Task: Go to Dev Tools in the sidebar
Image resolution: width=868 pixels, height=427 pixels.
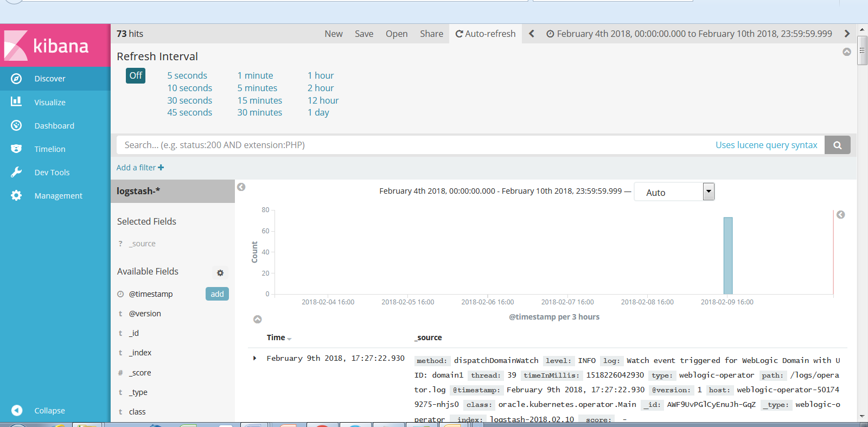Action: pyautogui.click(x=52, y=172)
